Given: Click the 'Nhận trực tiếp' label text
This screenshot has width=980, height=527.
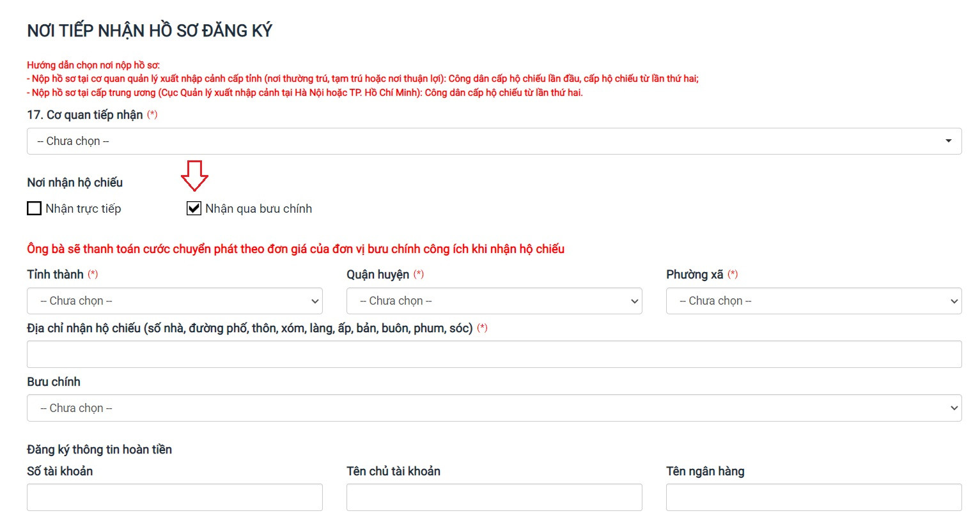Looking at the screenshot, I should (83, 209).
